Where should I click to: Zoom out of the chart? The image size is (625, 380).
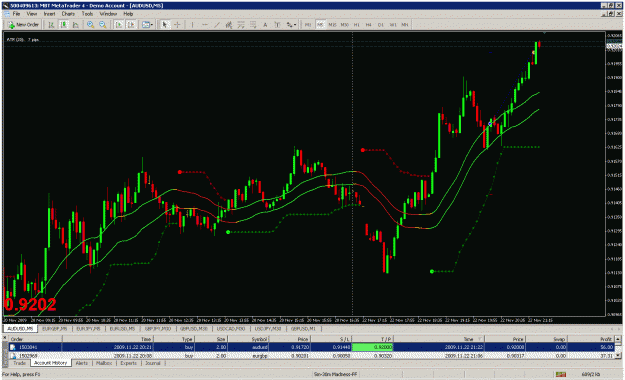[103, 25]
